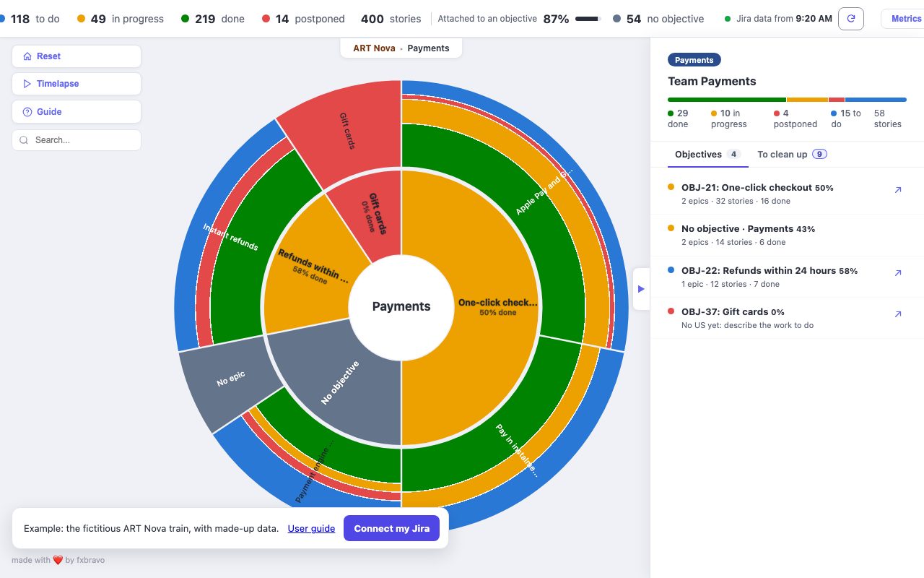This screenshot has width=924, height=578.
Task: Select the No objective chart segment
Action: tap(339, 383)
